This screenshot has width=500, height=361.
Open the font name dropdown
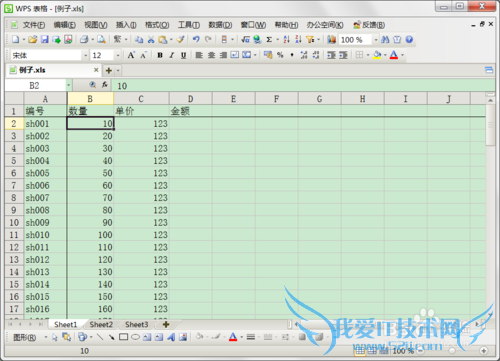(x=85, y=55)
